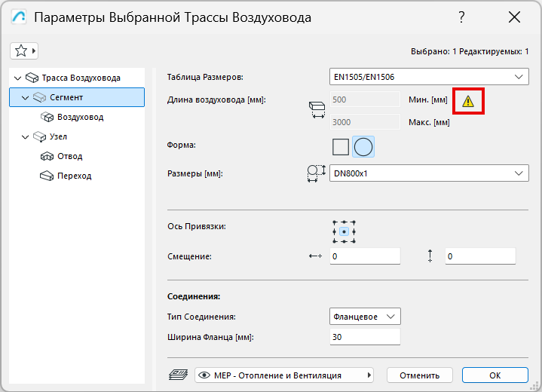Click the Отменить button
The height and width of the screenshot is (392, 542).
[419, 375]
